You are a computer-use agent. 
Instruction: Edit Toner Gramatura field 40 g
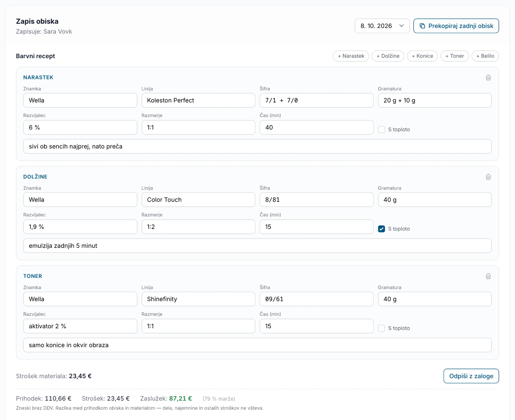[x=435, y=299]
